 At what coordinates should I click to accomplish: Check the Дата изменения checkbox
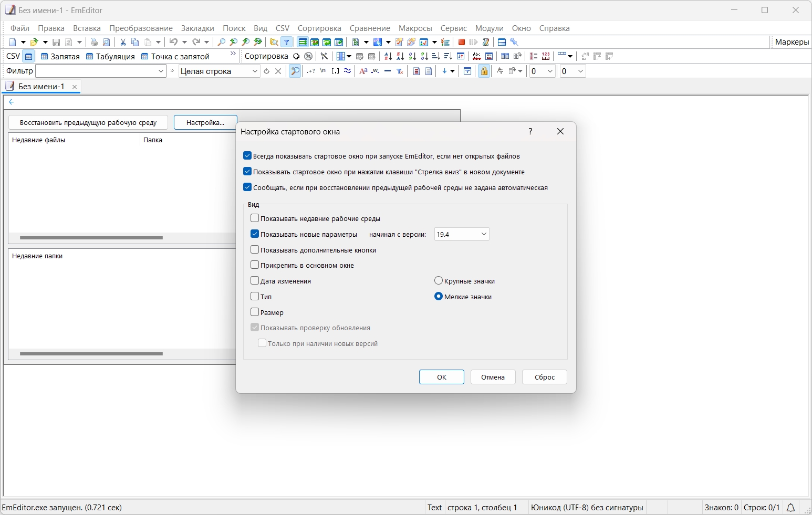pyautogui.click(x=255, y=281)
